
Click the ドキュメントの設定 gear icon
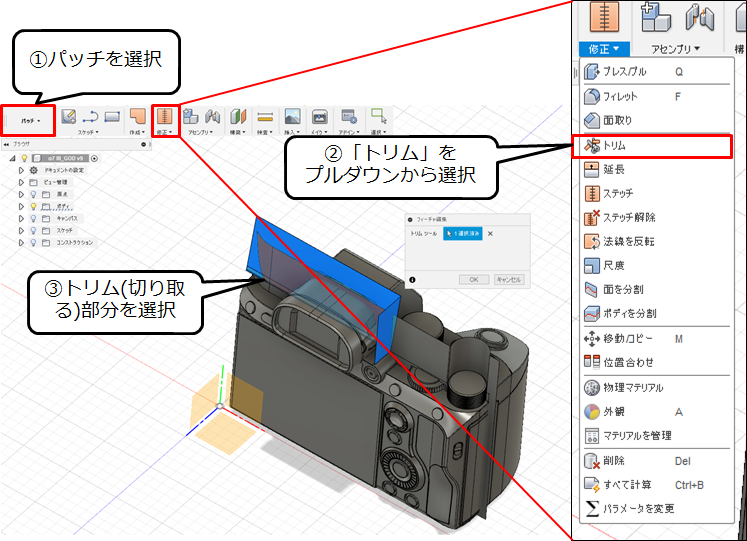click(33, 170)
